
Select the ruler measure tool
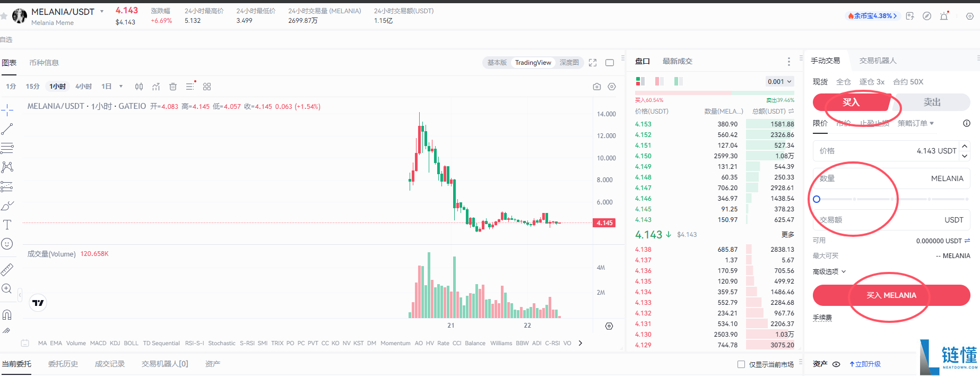point(7,270)
